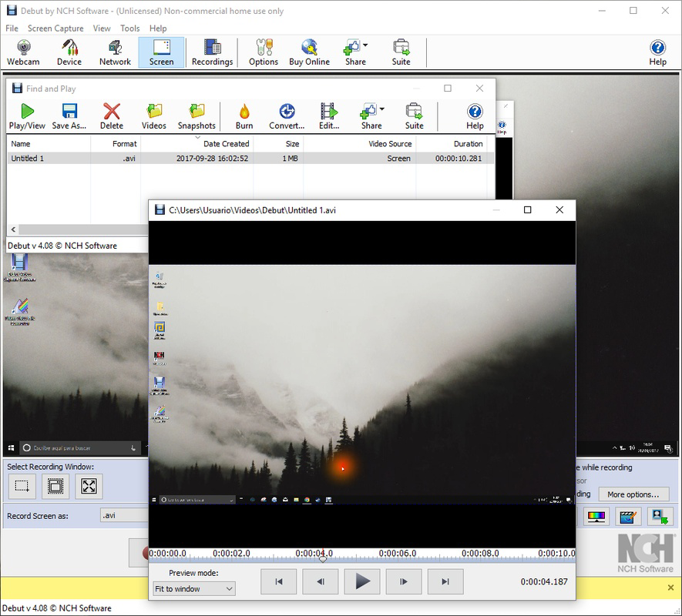Click Suite in Find and Play toolbar
The height and width of the screenshot is (616, 682).
[414, 116]
